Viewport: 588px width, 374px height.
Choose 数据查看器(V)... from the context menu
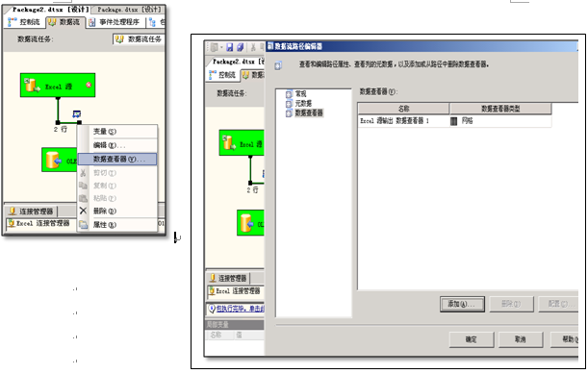(117, 160)
